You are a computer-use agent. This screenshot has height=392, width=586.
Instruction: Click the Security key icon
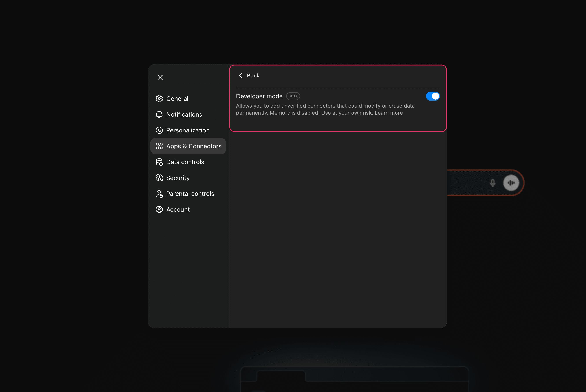(159, 178)
